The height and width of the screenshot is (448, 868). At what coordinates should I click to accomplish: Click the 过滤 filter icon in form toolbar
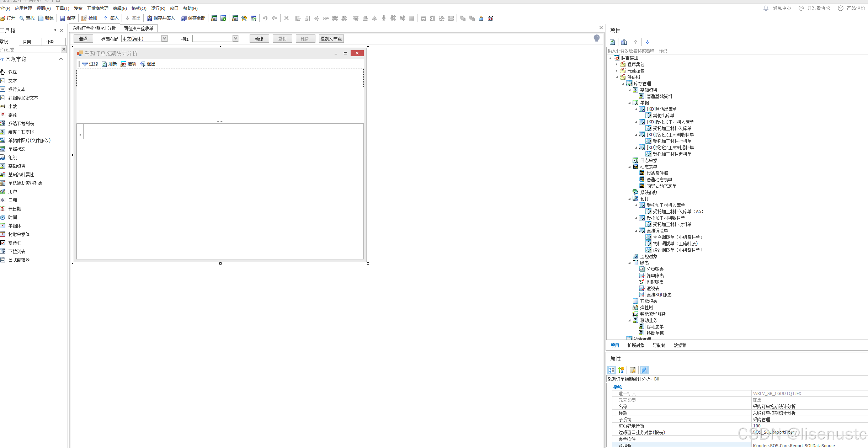click(85, 64)
